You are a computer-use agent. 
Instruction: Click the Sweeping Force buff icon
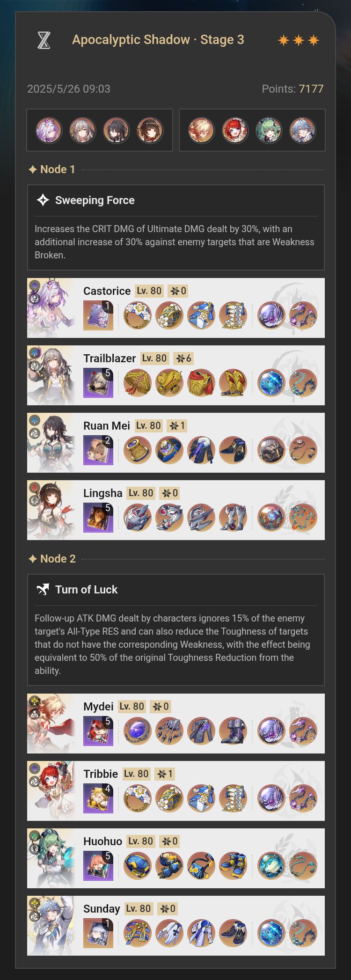point(43,200)
